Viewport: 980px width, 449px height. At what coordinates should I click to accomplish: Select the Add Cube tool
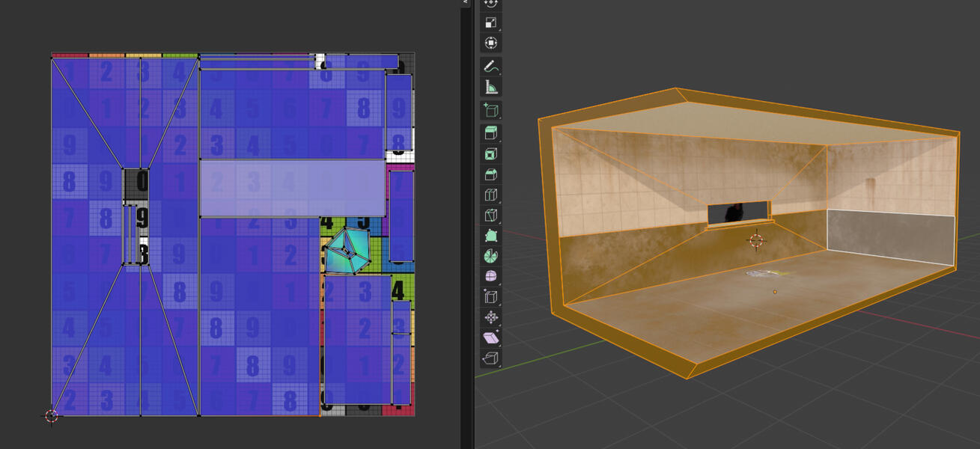pyautogui.click(x=490, y=111)
